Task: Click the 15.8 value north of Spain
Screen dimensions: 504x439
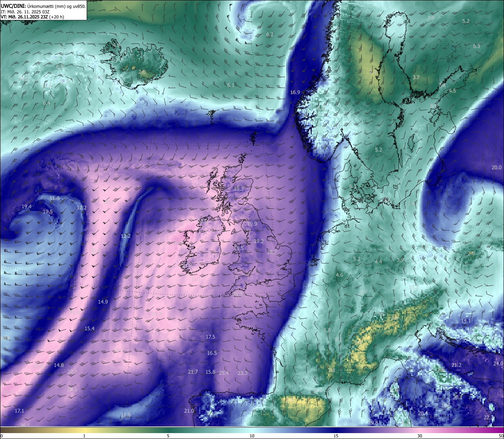Action: coord(210,372)
